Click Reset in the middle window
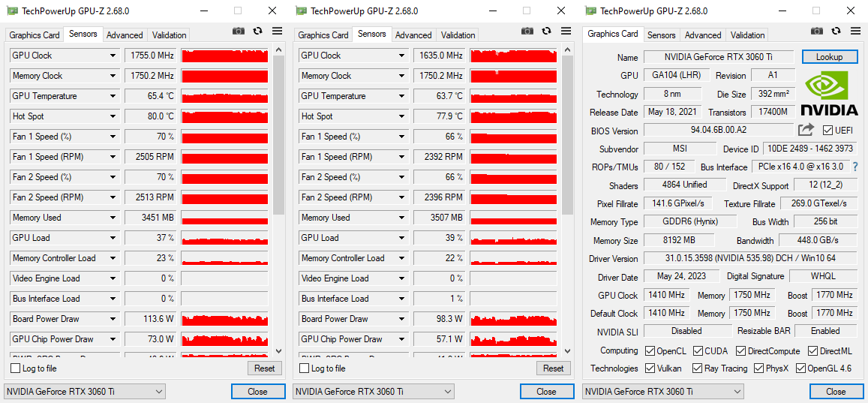 click(553, 368)
